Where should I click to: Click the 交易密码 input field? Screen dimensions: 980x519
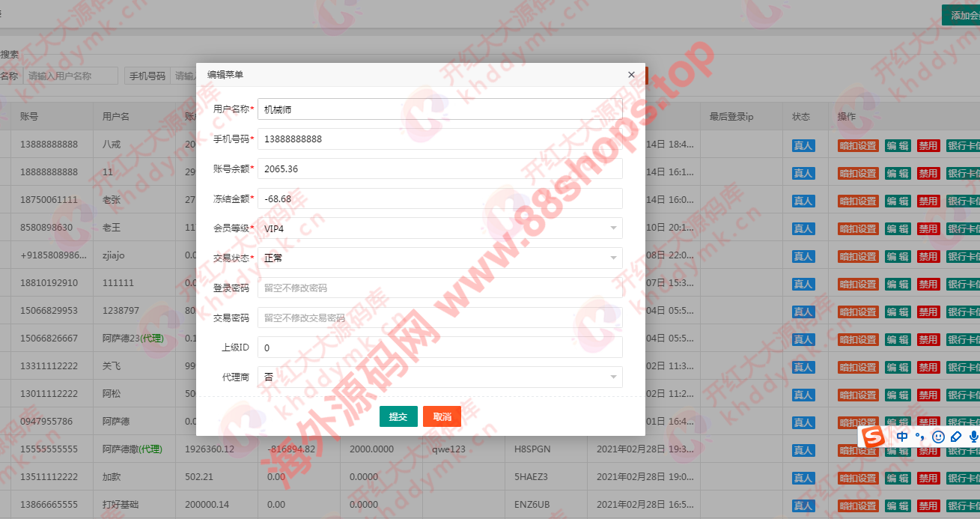pos(440,318)
